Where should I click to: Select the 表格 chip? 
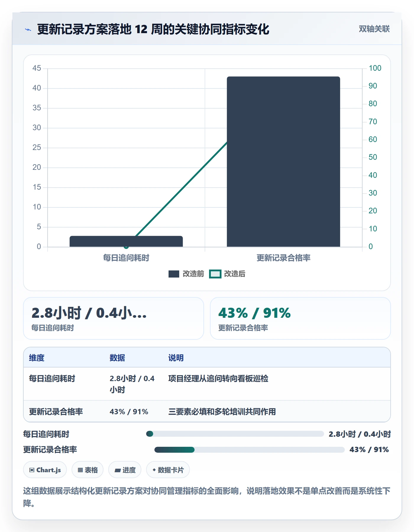[88, 470]
